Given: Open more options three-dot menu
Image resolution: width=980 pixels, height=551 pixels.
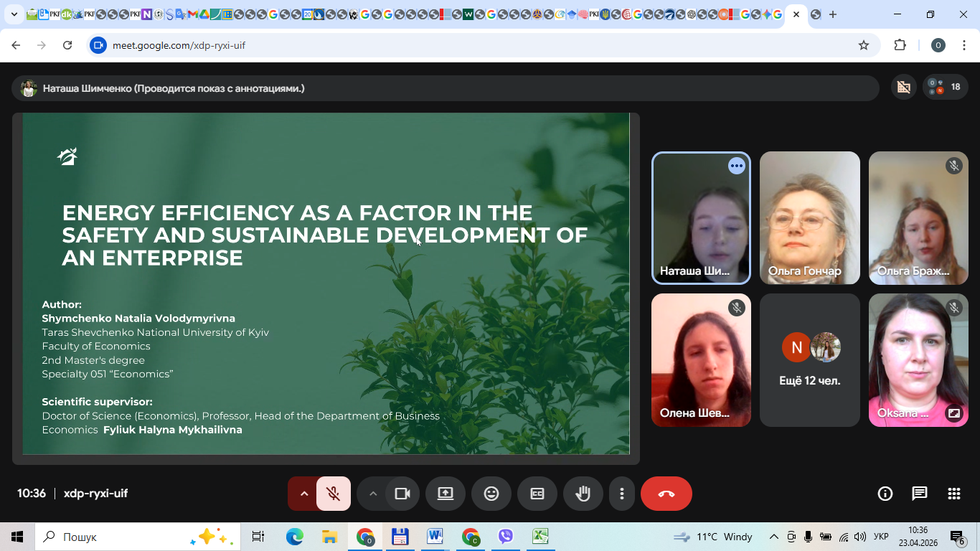Looking at the screenshot, I should 621,494.
